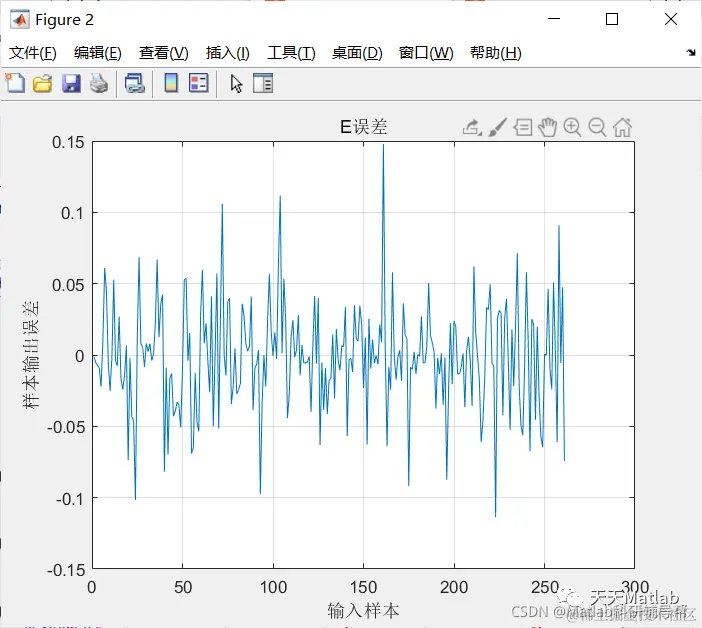The height and width of the screenshot is (628, 702).
Task: Click the x-axis tick label 250
Action: coord(544,587)
